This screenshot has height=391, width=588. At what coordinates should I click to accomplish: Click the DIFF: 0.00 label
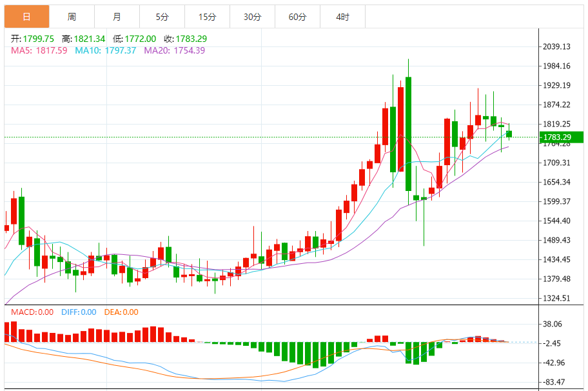click(79, 312)
